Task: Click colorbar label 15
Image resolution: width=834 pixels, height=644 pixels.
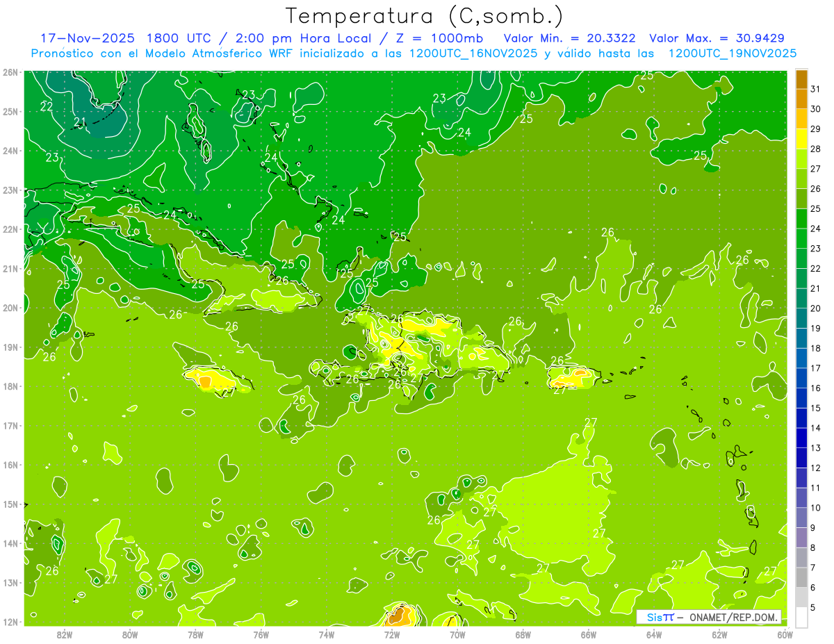Action: tap(815, 408)
